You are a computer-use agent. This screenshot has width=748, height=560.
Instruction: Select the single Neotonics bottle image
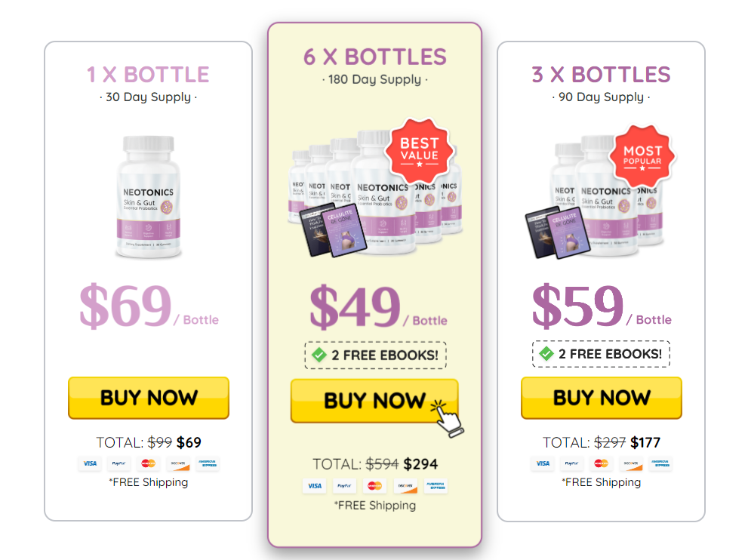[x=149, y=197]
